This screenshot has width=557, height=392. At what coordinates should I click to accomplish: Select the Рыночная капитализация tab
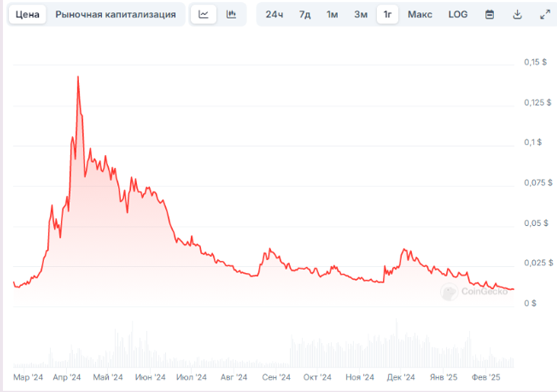115,14
